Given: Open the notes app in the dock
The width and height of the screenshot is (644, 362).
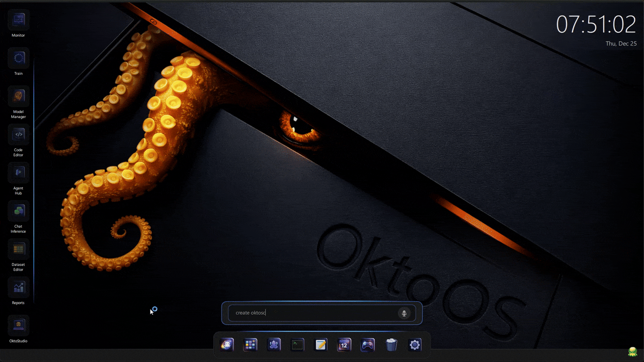Looking at the screenshot, I should (x=320, y=344).
